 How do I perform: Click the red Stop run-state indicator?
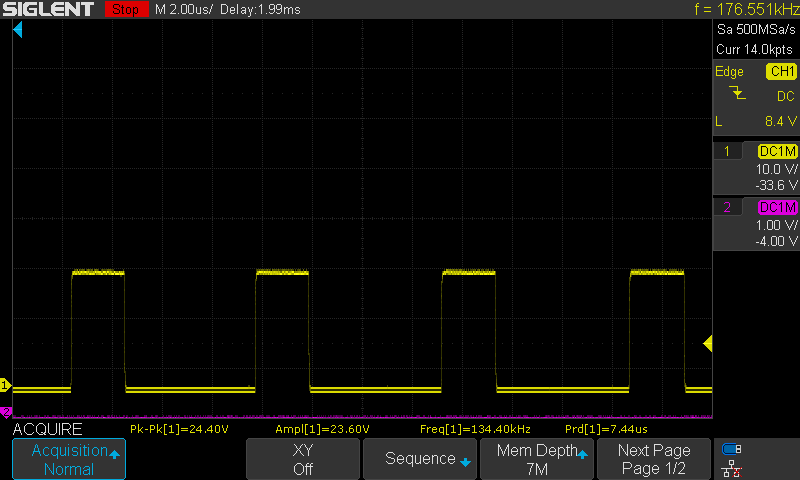[127, 9]
